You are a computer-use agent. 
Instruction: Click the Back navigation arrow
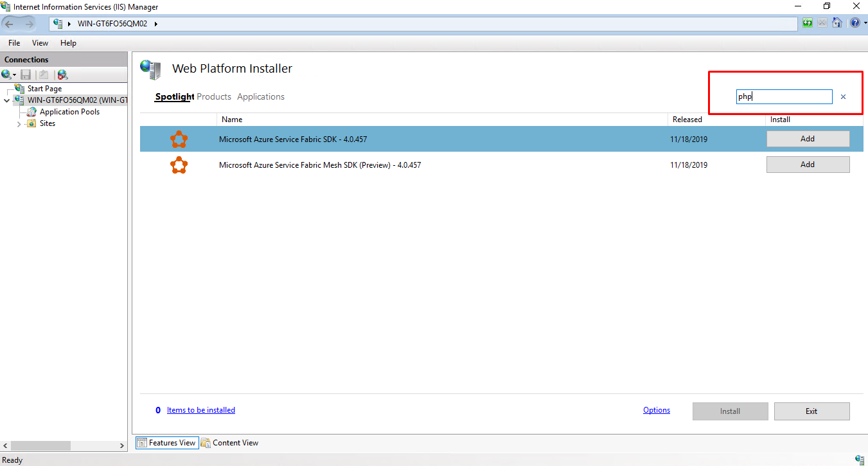tap(10, 24)
